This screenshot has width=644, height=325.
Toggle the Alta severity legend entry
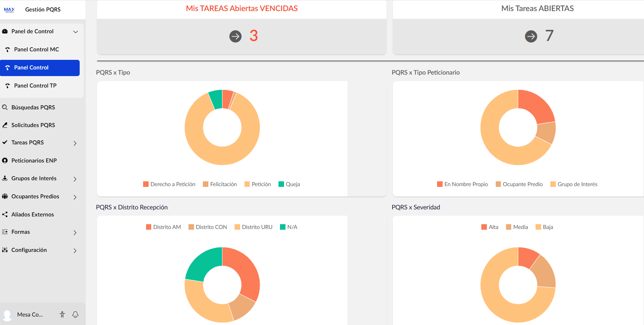[490, 227]
